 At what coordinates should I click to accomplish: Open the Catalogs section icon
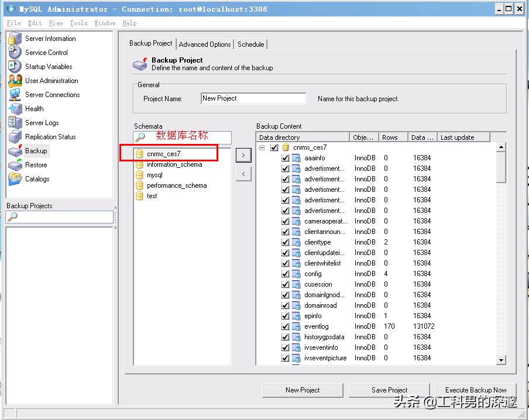tap(15, 179)
